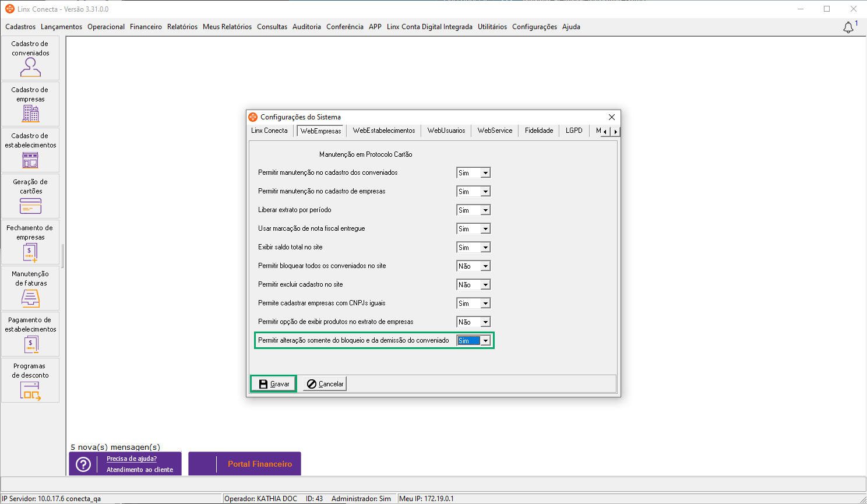Image resolution: width=867 pixels, height=504 pixels.
Task: Open the Lançamentos menu
Action: pyautogui.click(x=62, y=27)
